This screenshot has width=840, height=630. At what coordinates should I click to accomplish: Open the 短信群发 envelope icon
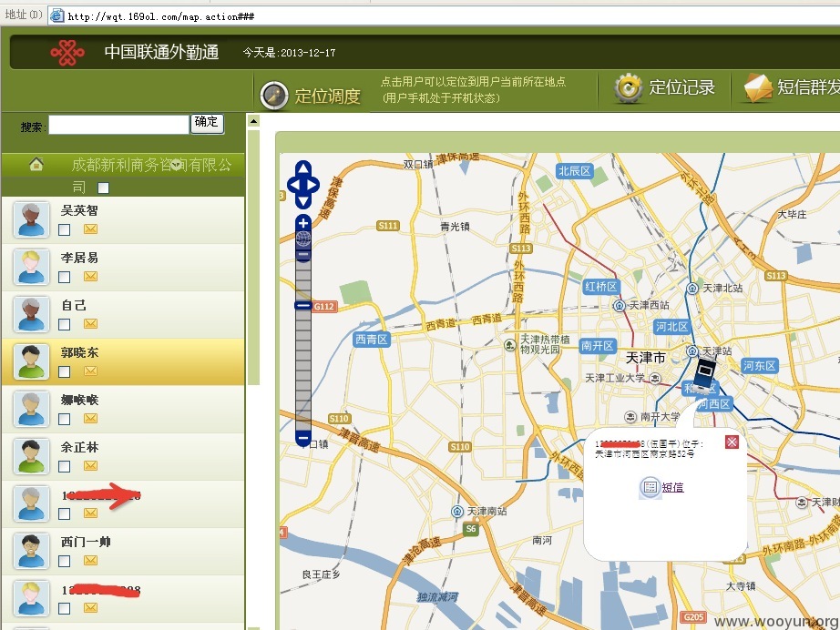tap(757, 87)
